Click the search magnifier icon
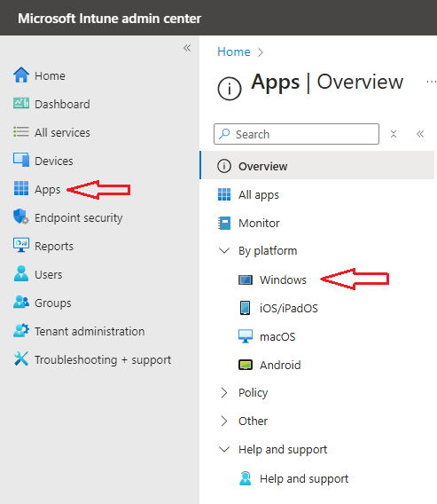 coord(224,134)
